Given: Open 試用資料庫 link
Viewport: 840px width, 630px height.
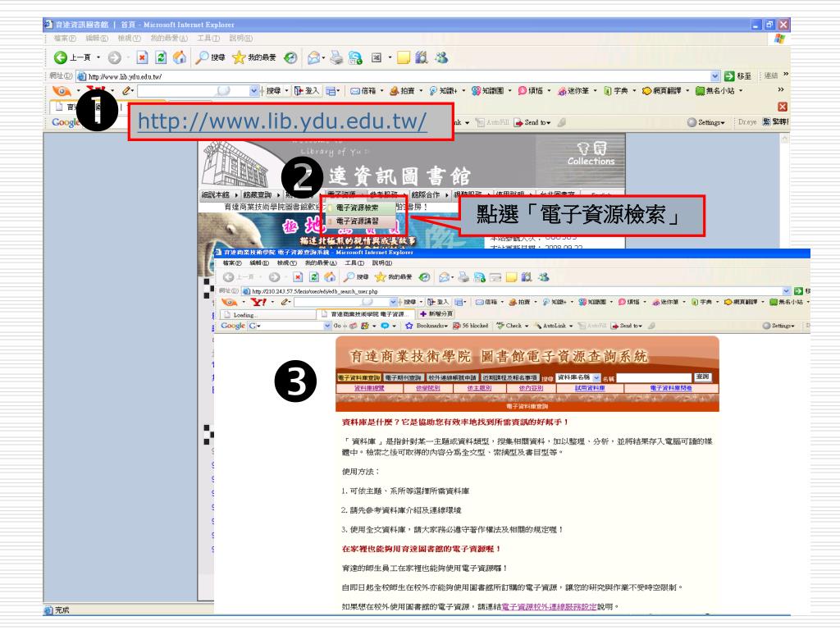Looking at the screenshot, I should click(x=590, y=388).
